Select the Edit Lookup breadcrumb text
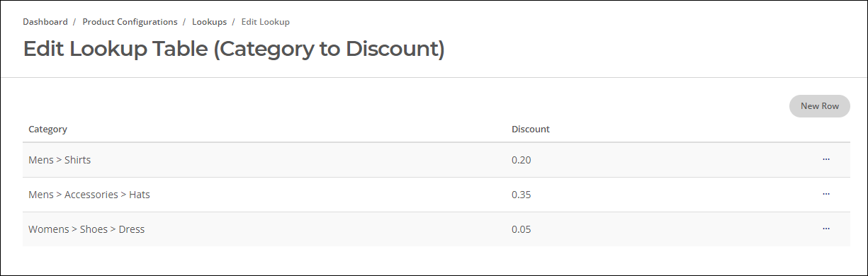The image size is (868, 276). [266, 22]
